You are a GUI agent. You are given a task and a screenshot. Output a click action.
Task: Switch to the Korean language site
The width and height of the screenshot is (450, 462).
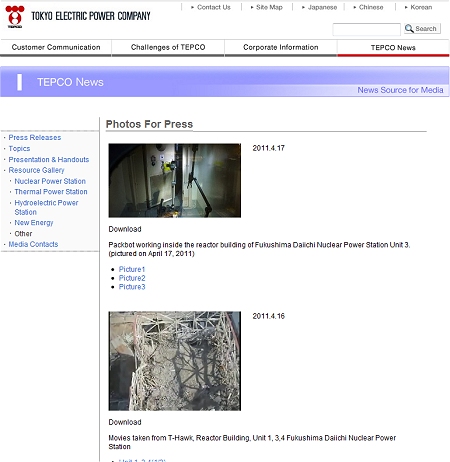tap(421, 7)
